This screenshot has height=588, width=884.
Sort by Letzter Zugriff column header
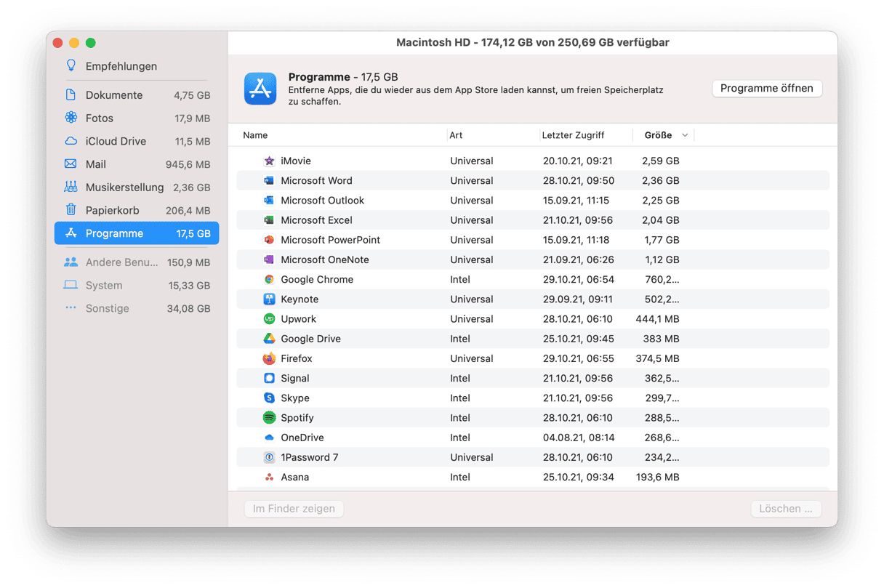click(x=573, y=135)
